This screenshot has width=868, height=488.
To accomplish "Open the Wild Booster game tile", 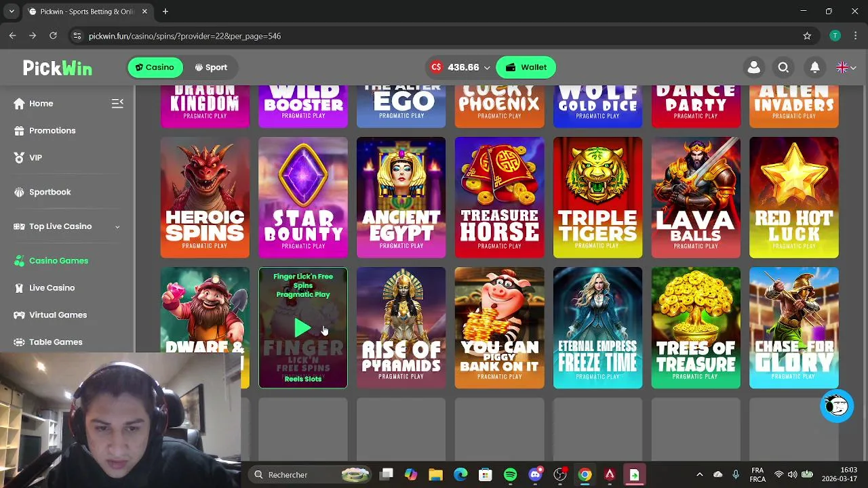I will pos(303,106).
